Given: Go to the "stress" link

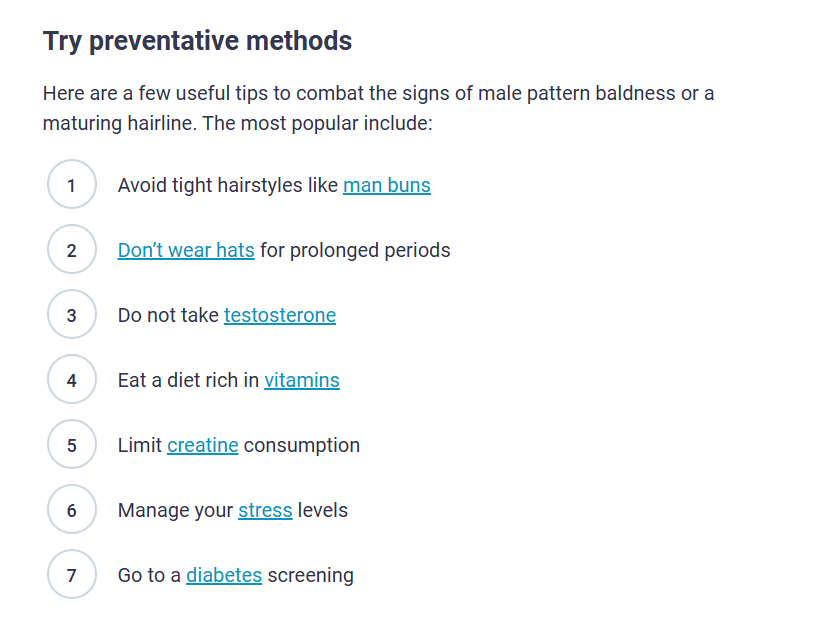Looking at the screenshot, I should [265, 510].
